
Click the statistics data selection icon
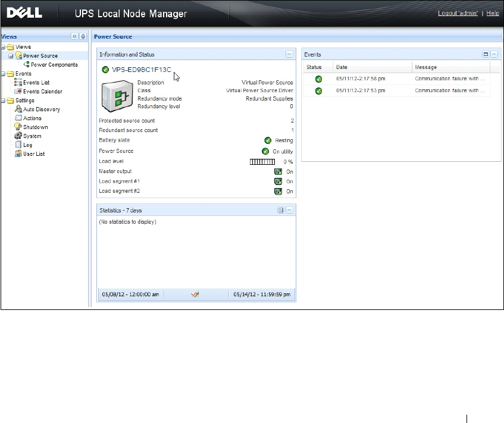(x=280, y=210)
